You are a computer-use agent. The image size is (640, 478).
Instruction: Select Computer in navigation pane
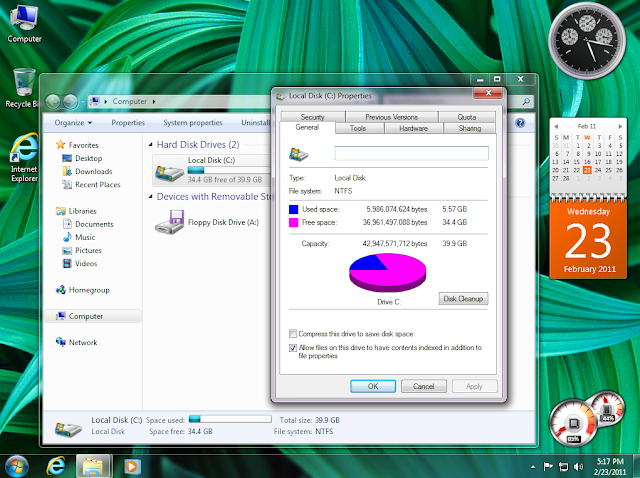tap(86, 316)
